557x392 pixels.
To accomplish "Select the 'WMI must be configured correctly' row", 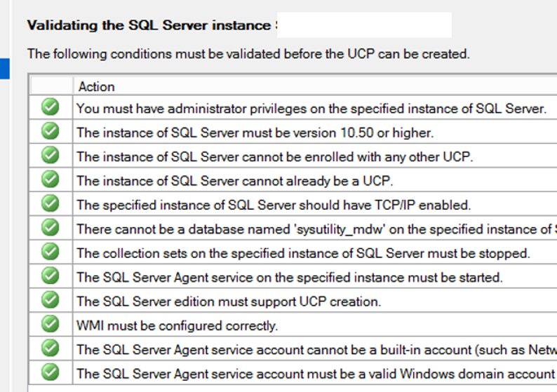I will coord(293,325).
